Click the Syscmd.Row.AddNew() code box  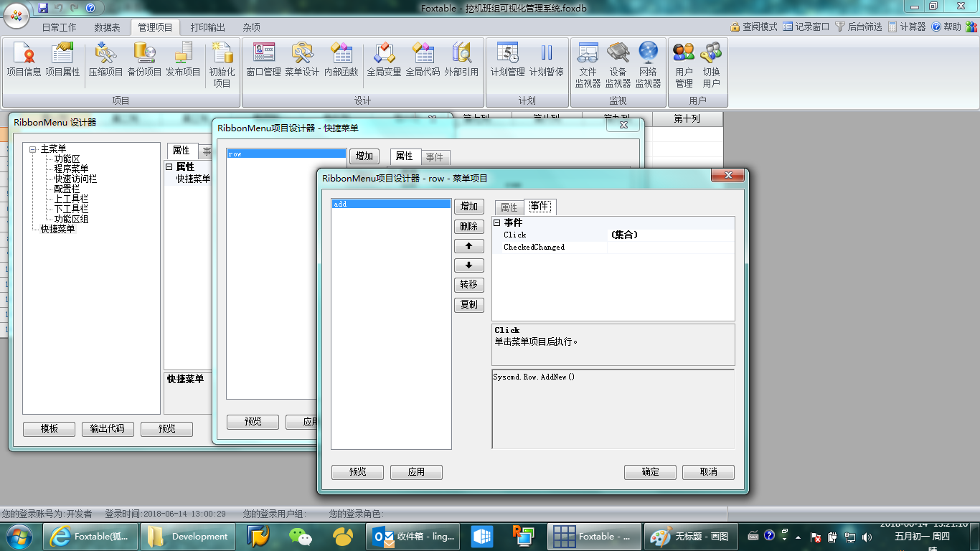[613, 409]
